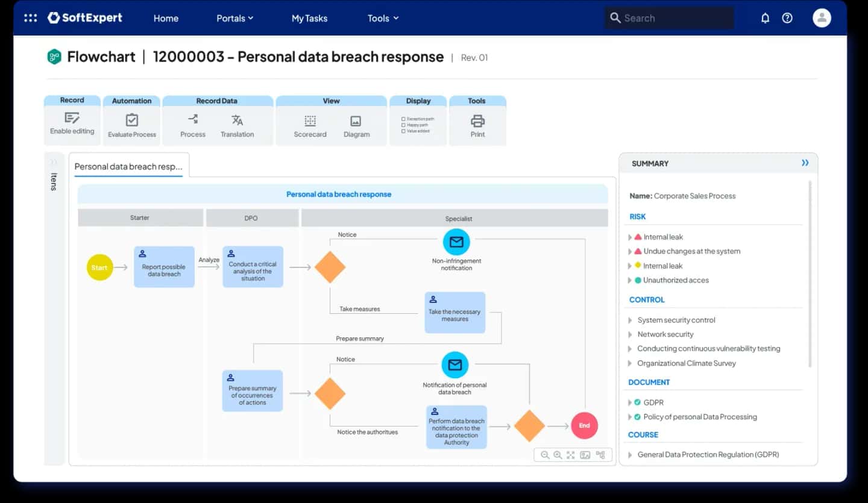Click the fit-to-screen icon on the diagram
Screen dimensions: 868x503
570,455
